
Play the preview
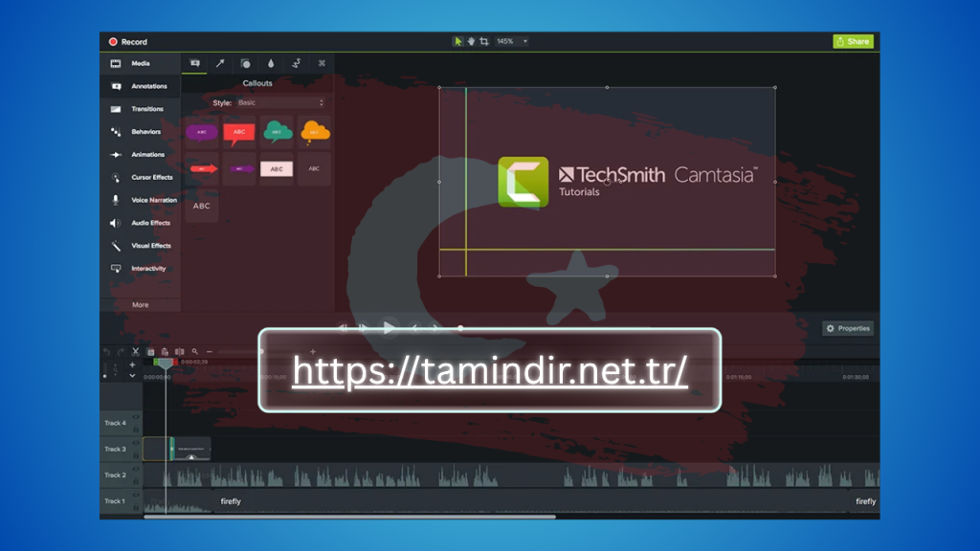coord(389,327)
